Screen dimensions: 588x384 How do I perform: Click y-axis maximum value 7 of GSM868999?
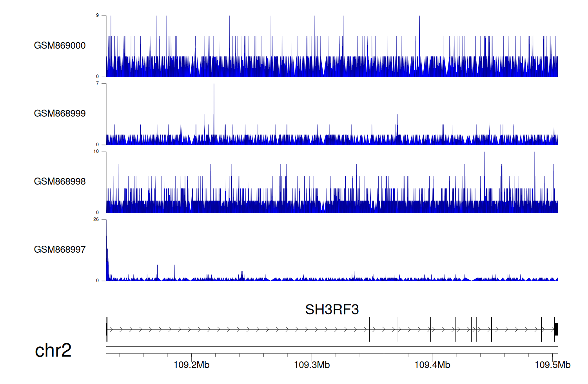97,84
